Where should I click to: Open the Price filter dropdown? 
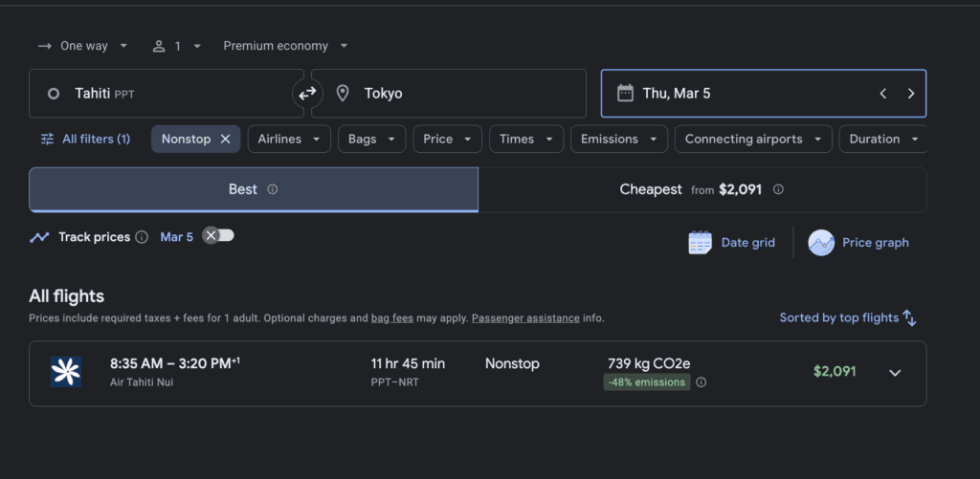pos(448,139)
